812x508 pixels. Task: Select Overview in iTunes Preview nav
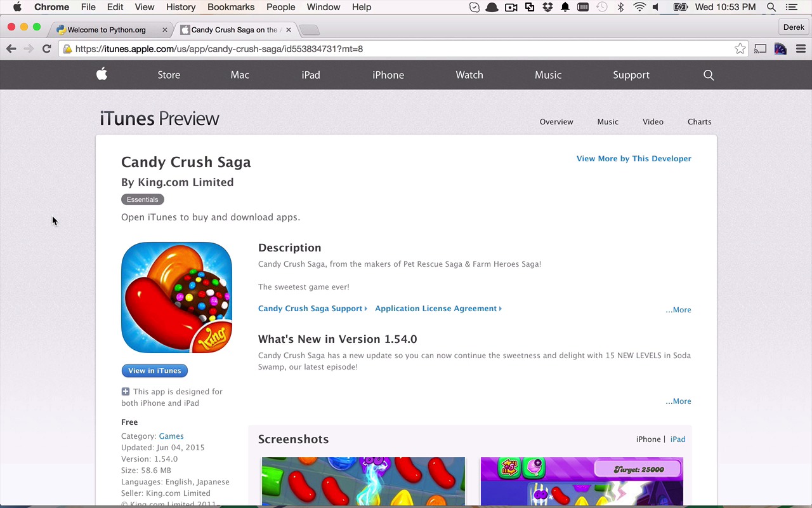[556, 122]
